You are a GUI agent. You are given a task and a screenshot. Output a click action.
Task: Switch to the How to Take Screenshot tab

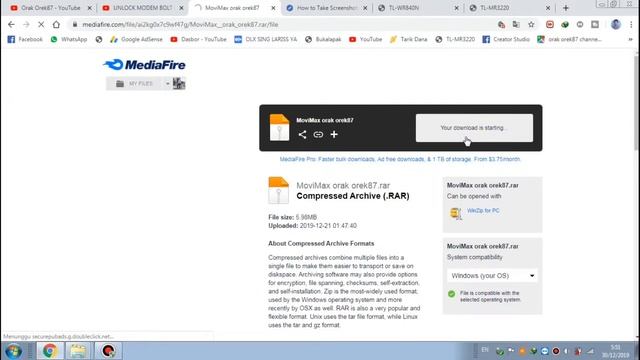tap(326, 8)
